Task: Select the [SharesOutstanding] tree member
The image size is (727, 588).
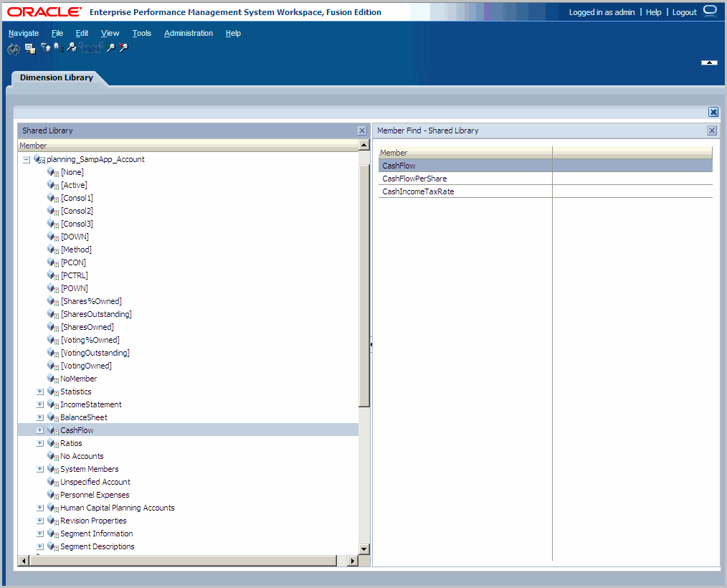Action: tap(96, 314)
